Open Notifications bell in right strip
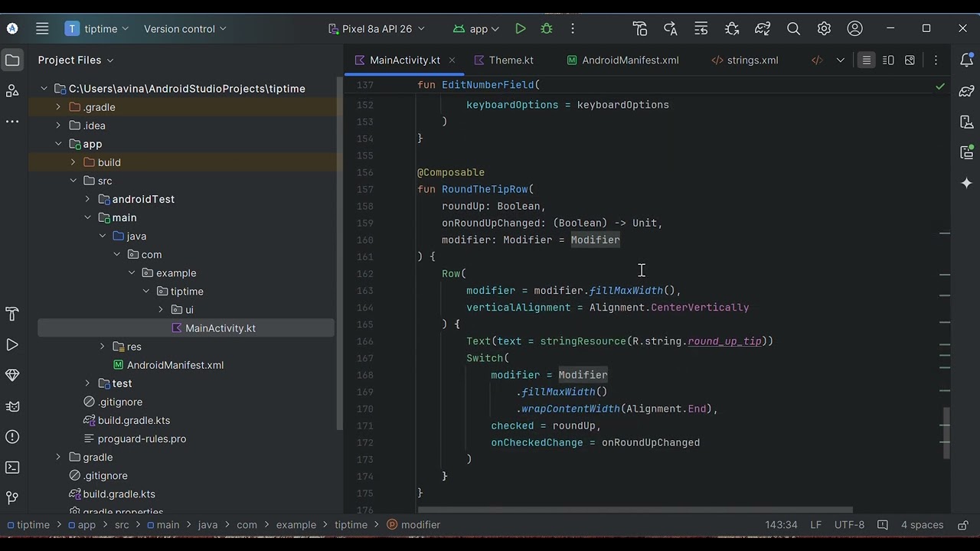 pyautogui.click(x=967, y=60)
